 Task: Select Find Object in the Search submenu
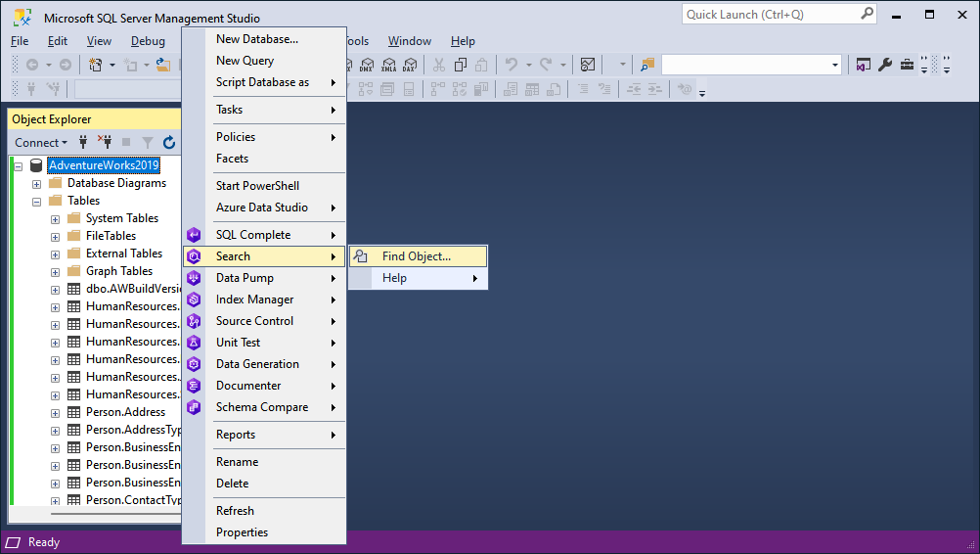[419, 256]
